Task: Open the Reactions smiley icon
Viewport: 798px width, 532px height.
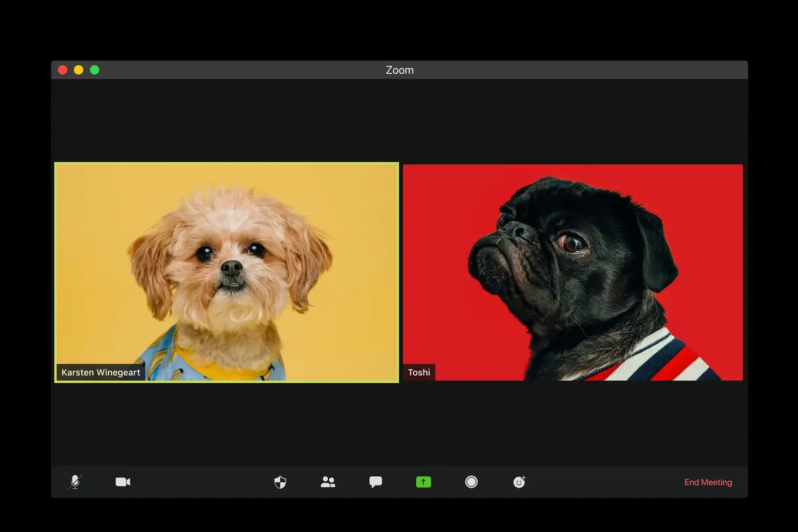Action: tap(519, 482)
